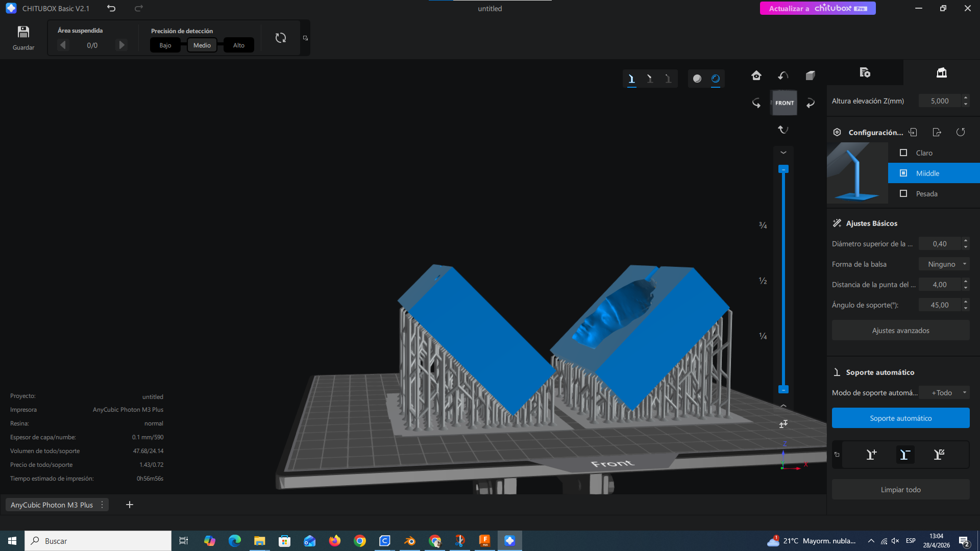Click the pop-out icon beside support tools
Image resolution: width=980 pixels, height=551 pixels.
837,455
